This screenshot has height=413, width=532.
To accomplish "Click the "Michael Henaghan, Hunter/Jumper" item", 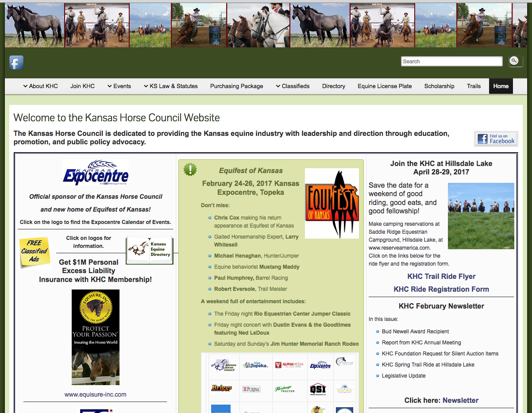I will coord(257,256).
